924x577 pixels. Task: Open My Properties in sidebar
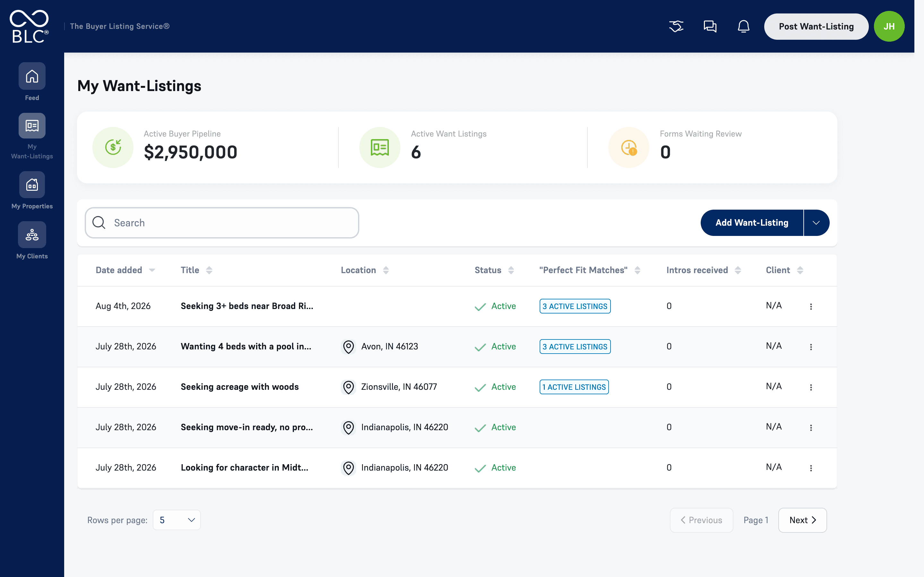(x=32, y=185)
